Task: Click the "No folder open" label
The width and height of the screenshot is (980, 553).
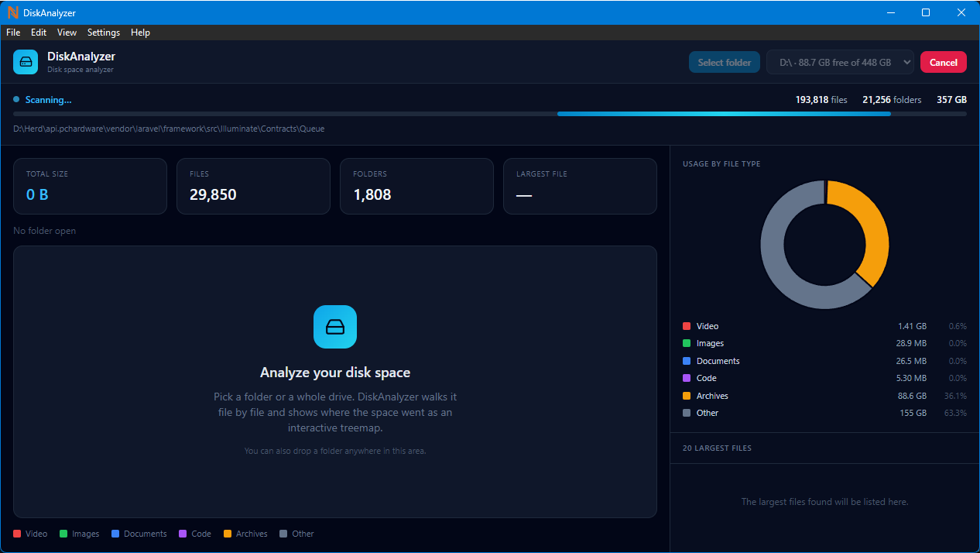Action: (45, 231)
